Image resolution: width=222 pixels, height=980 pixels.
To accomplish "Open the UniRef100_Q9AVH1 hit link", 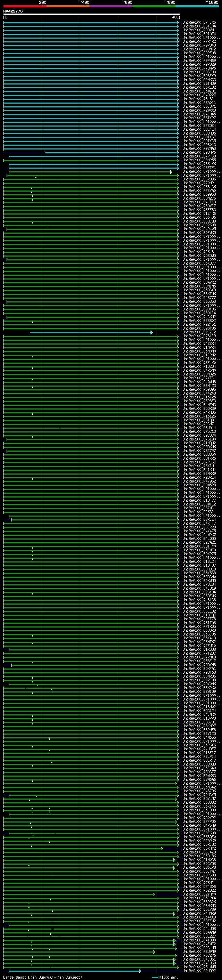I will pyautogui.click(x=199, y=30).
